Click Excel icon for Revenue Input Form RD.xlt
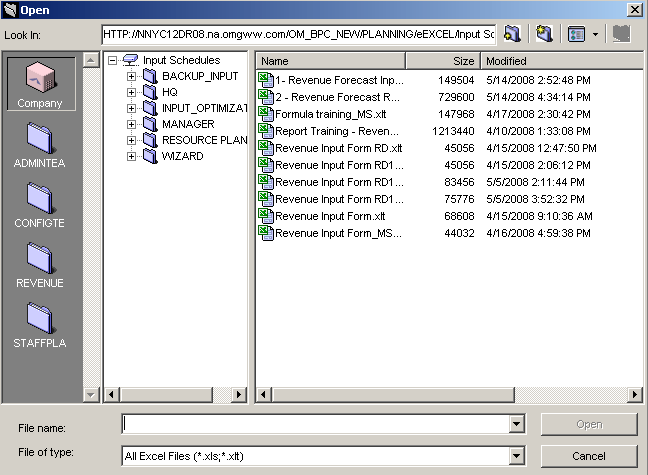The width and height of the screenshot is (648, 475). 266,148
